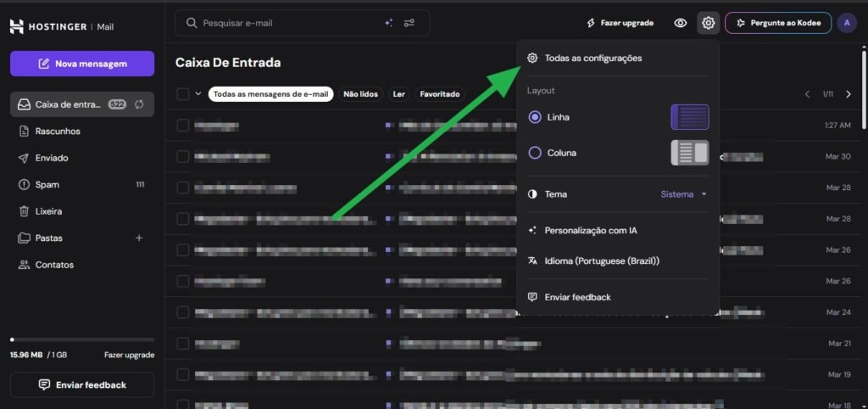Screen dimensions: 868x409
Task: Click Fazer upgrade in top bar
Action: pos(620,23)
